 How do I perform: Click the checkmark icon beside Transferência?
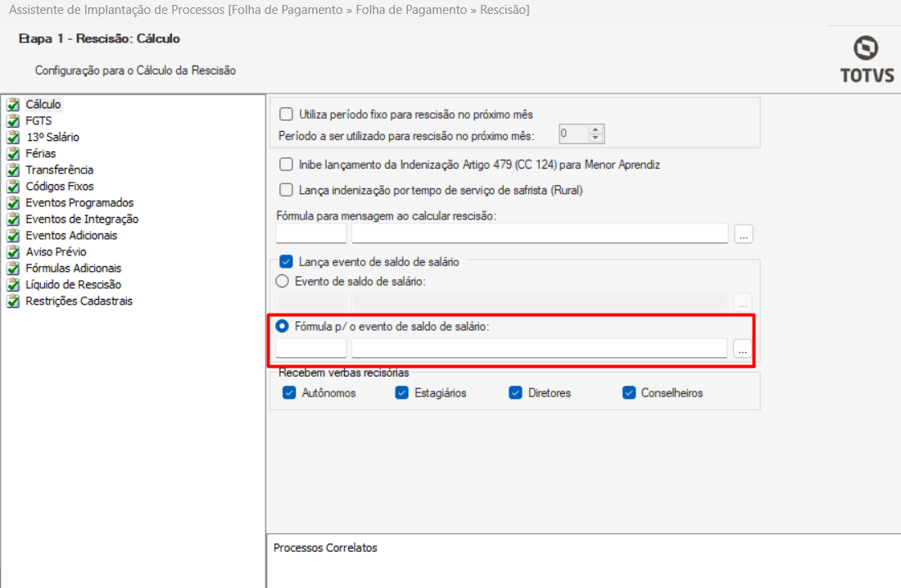(x=13, y=170)
